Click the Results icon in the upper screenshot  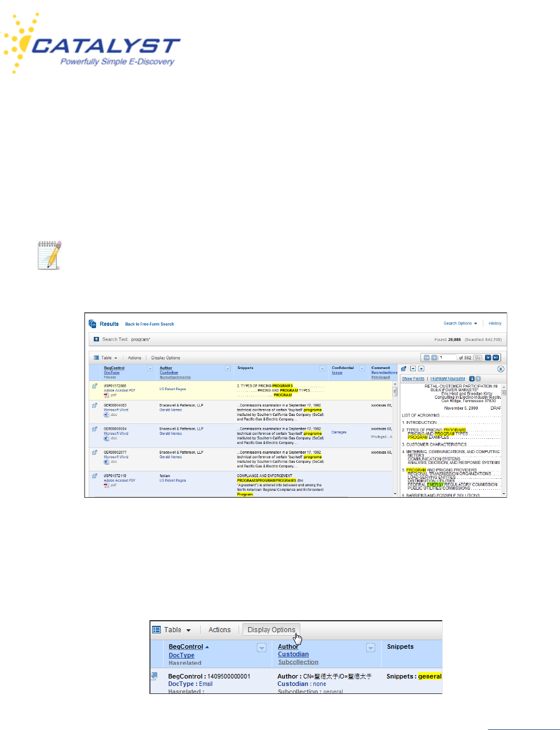pyautogui.click(x=93, y=324)
